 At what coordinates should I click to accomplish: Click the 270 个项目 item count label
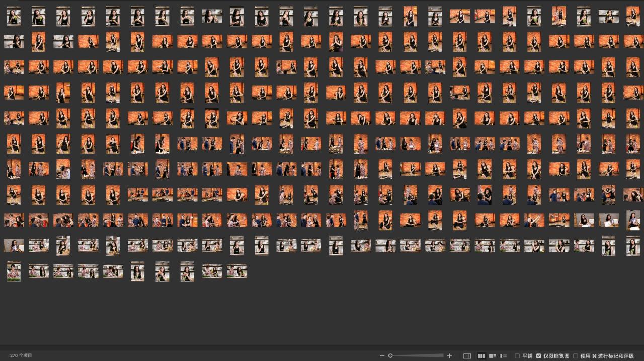[21, 355]
